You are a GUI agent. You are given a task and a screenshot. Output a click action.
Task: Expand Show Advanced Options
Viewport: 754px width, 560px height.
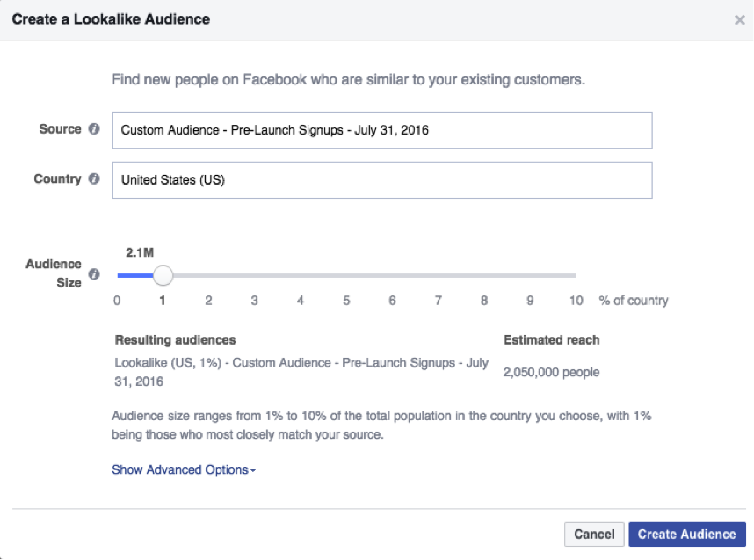(184, 469)
